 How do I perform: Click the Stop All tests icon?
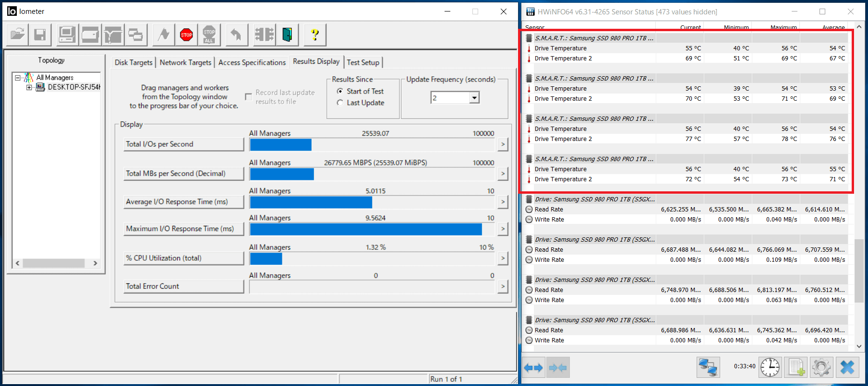pos(209,35)
